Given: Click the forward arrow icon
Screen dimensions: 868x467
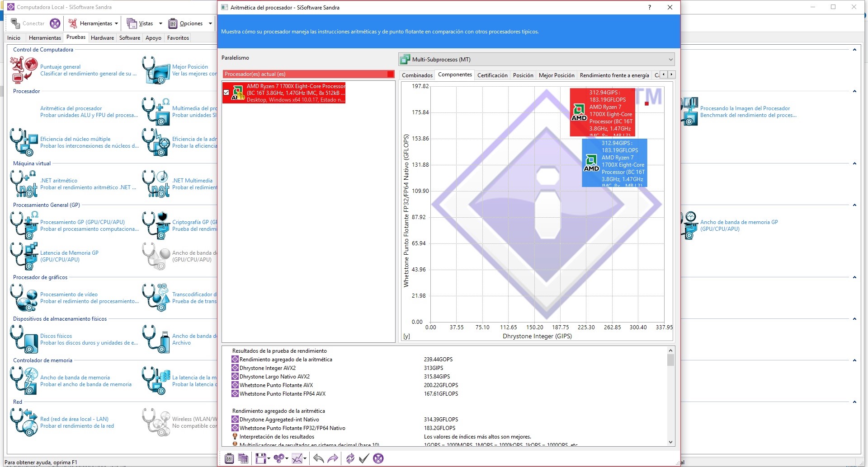Looking at the screenshot, I should point(333,458).
